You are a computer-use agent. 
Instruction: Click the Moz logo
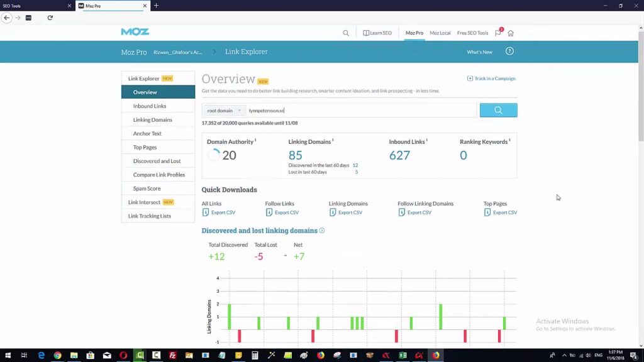click(x=135, y=32)
